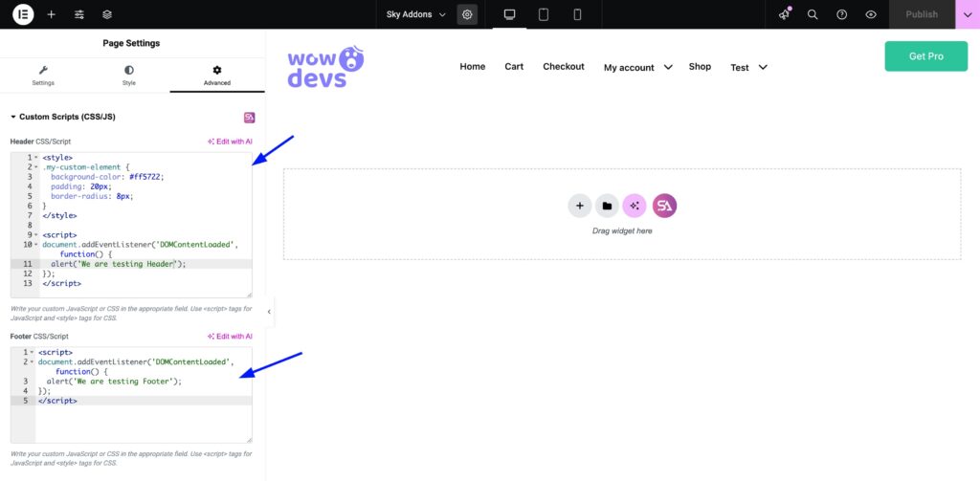Click the alert 'We are testing Footer' line
980x481 pixels.
tap(114, 381)
